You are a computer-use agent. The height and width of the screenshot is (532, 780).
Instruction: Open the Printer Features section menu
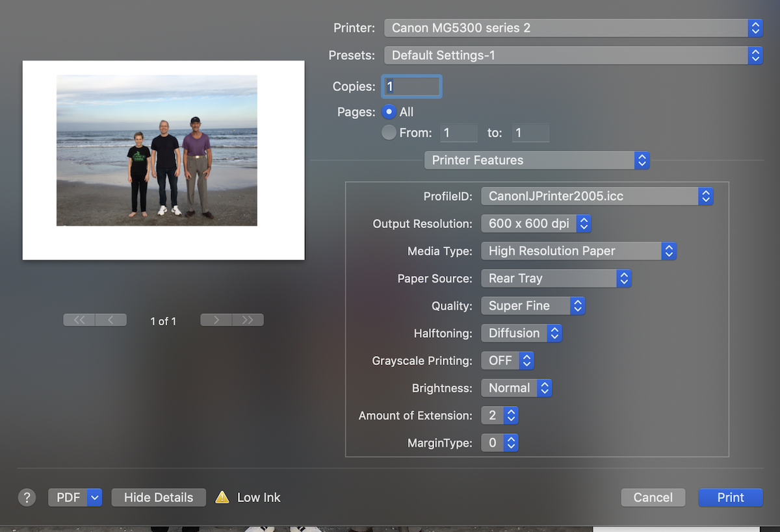coord(536,160)
